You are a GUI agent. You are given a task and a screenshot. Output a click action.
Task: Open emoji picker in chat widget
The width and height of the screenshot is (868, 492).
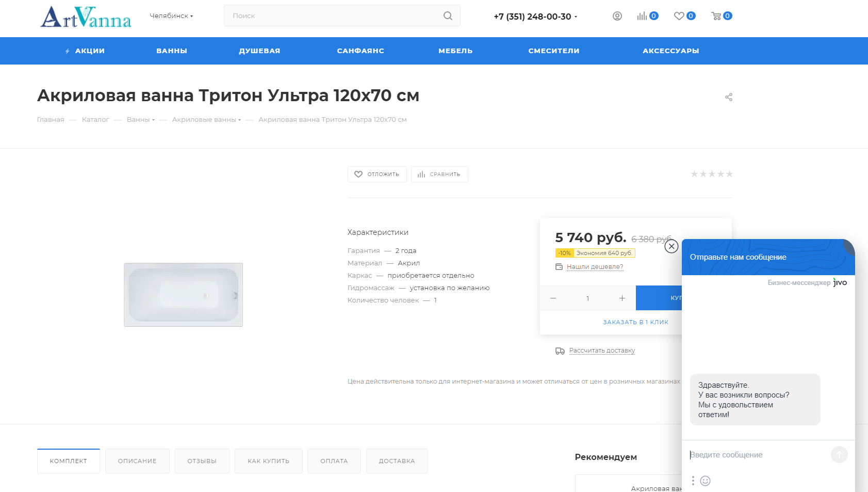(x=705, y=481)
